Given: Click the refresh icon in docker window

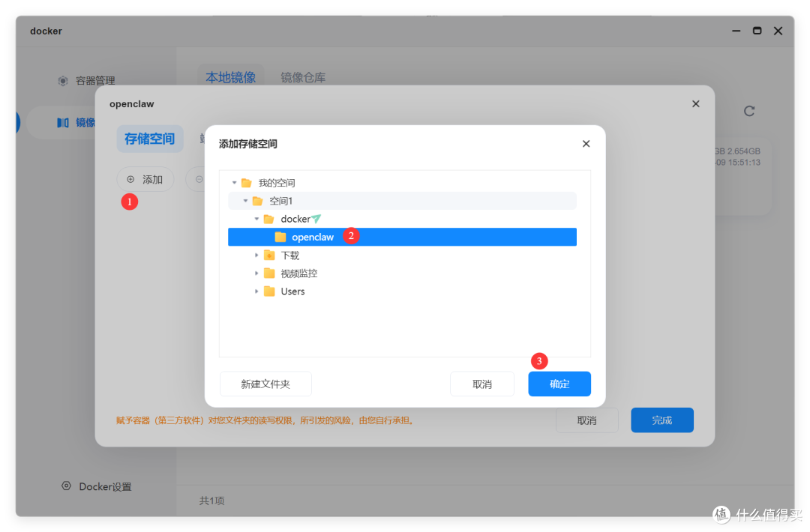Looking at the screenshot, I should (x=749, y=111).
